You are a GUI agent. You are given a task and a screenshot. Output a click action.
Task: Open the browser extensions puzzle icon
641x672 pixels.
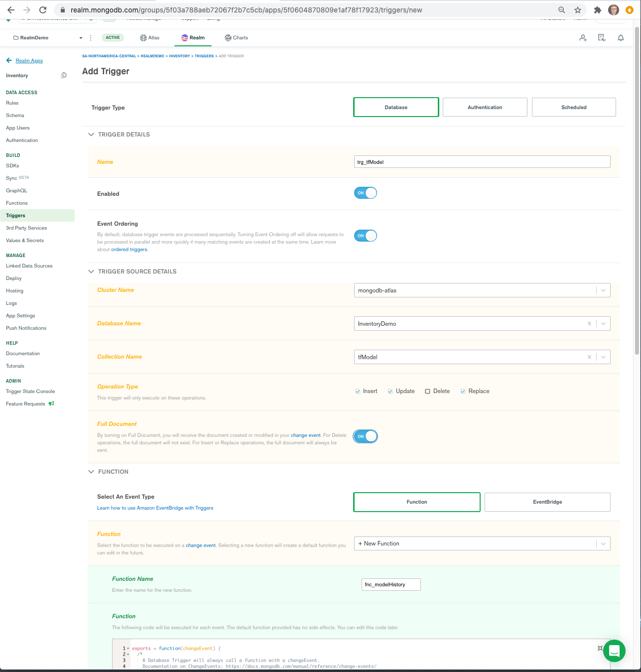(598, 10)
